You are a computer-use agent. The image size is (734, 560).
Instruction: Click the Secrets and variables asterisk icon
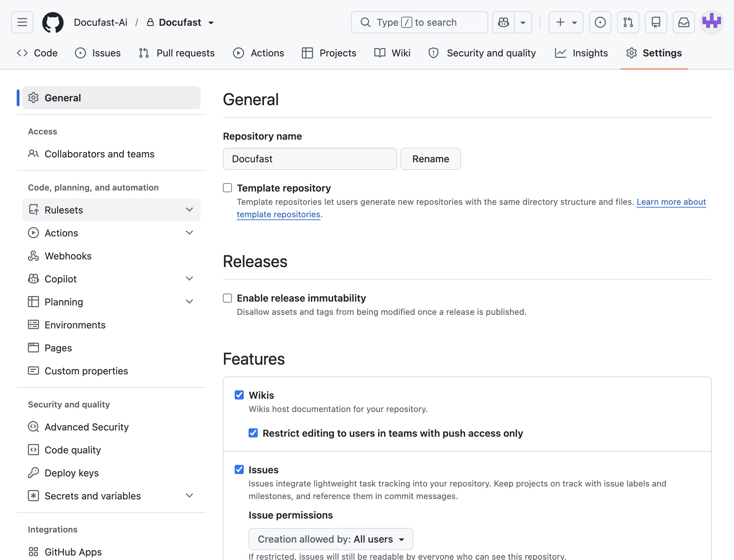(x=33, y=496)
